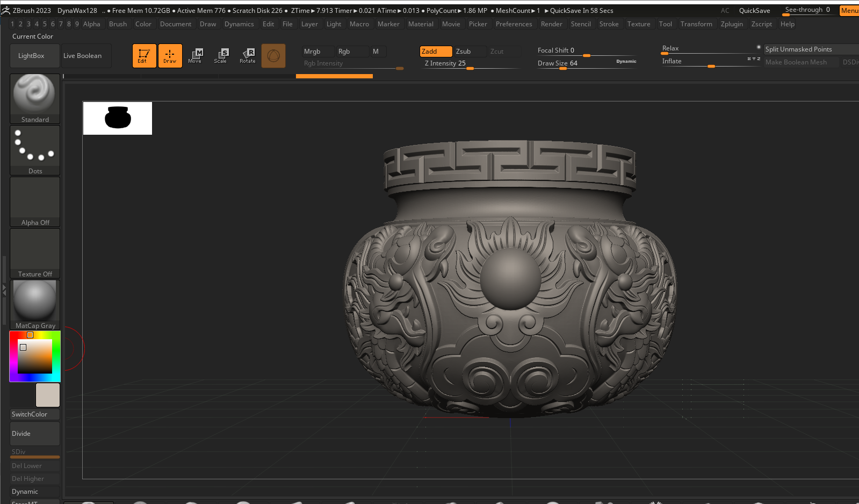Open the MatCap Gray material picker
The width and height of the screenshot is (859, 504).
coord(35,304)
